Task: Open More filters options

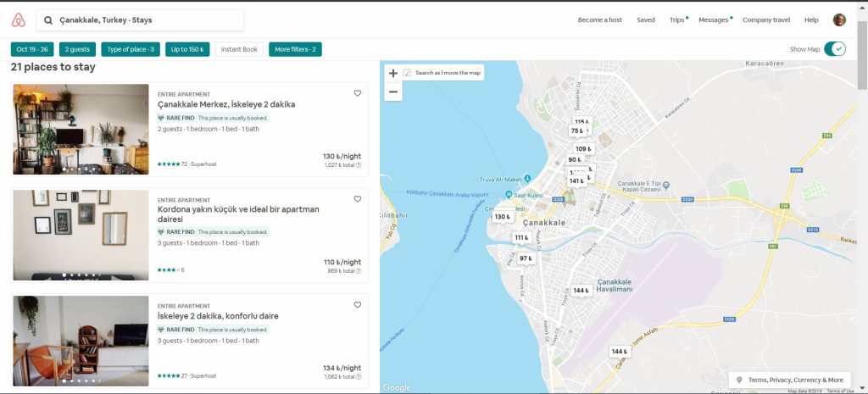Action: (295, 49)
